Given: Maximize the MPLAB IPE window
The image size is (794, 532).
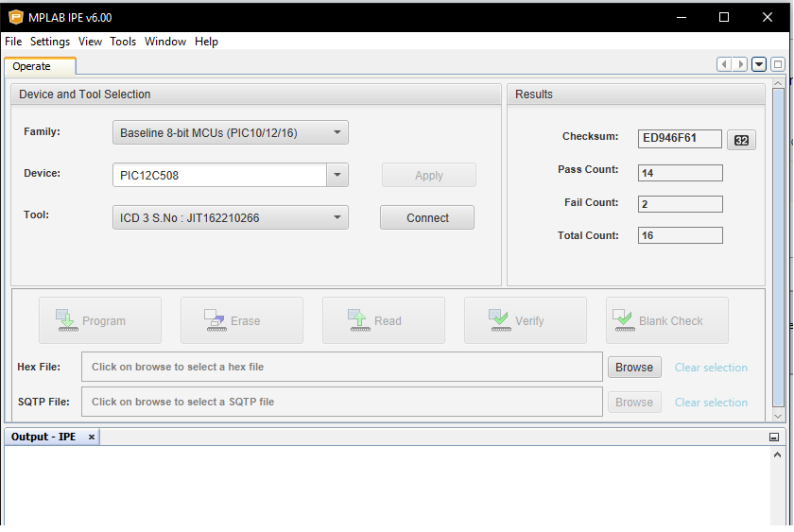Looking at the screenshot, I should [724, 17].
